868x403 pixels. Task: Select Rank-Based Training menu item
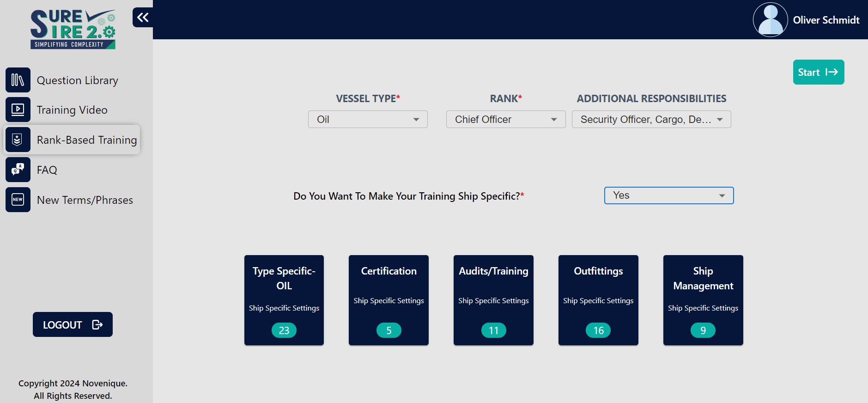(72, 140)
